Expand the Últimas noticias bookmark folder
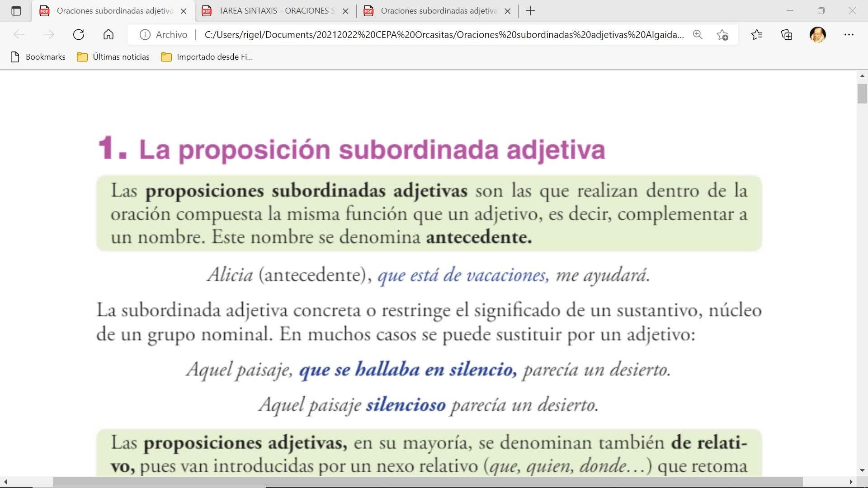Image resolution: width=868 pixels, height=488 pixels. pos(113,57)
